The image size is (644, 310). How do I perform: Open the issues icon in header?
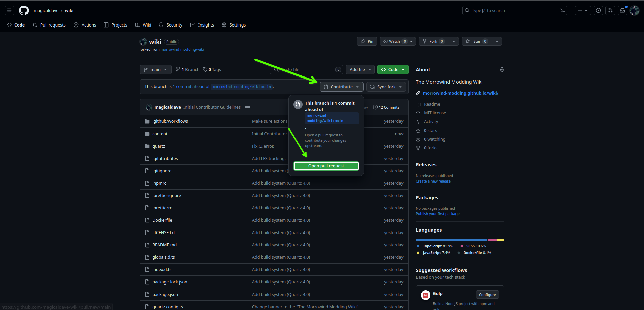click(x=598, y=11)
